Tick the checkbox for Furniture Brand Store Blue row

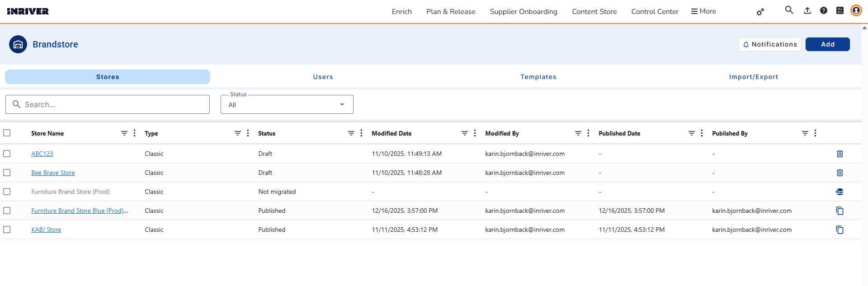(7, 211)
